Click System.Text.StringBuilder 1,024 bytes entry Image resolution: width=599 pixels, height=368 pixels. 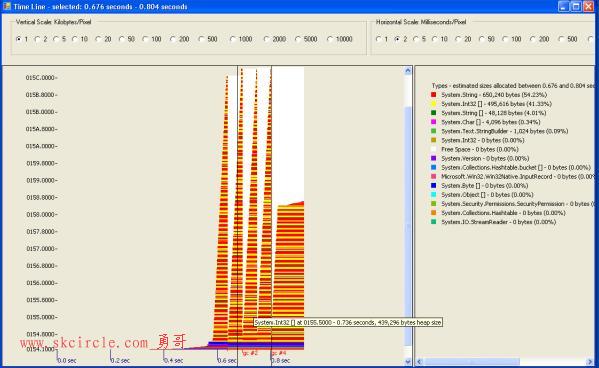click(x=505, y=131)
